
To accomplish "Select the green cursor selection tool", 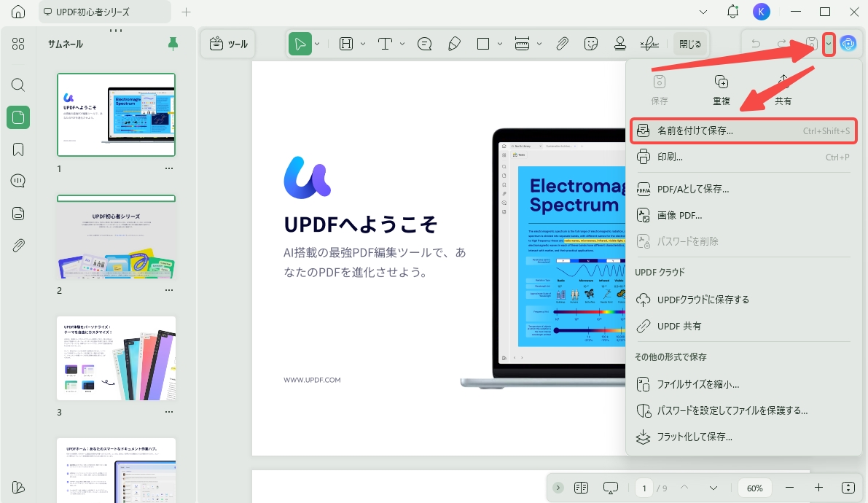I will (300, 44).
